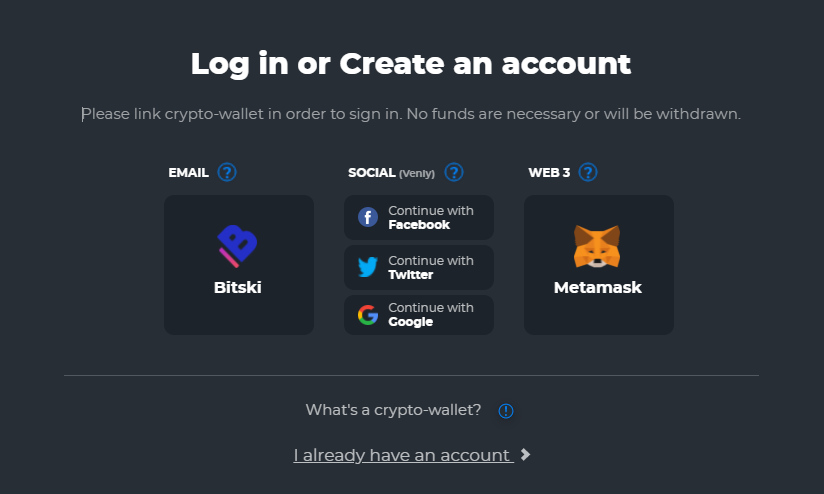
Task: Click the Bitski logo icon
Action: tap(238, 247)
